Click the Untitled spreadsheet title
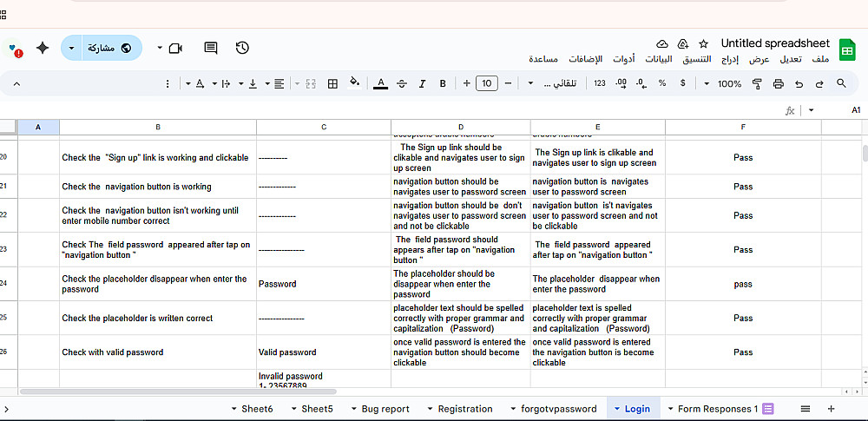This screenshot has width=868, height=421. 775,43
